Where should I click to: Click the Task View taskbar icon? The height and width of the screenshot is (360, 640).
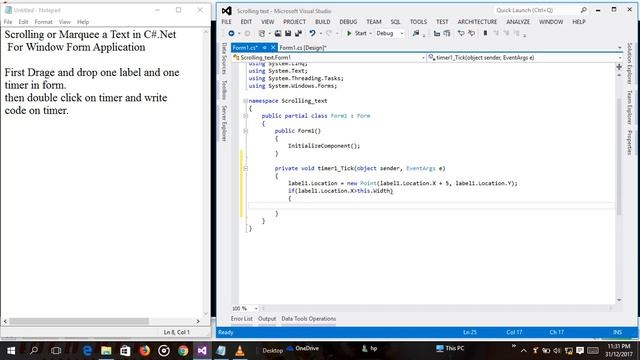click(56, 351)
